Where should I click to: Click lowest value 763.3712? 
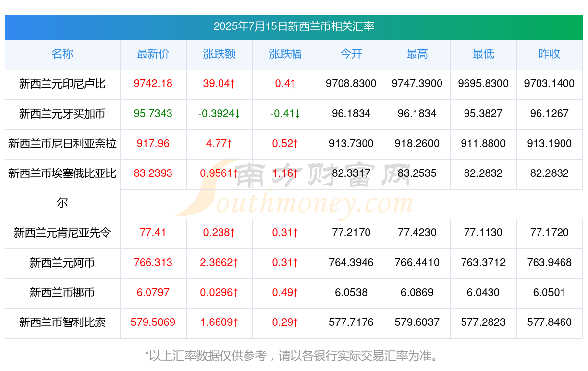483,263
